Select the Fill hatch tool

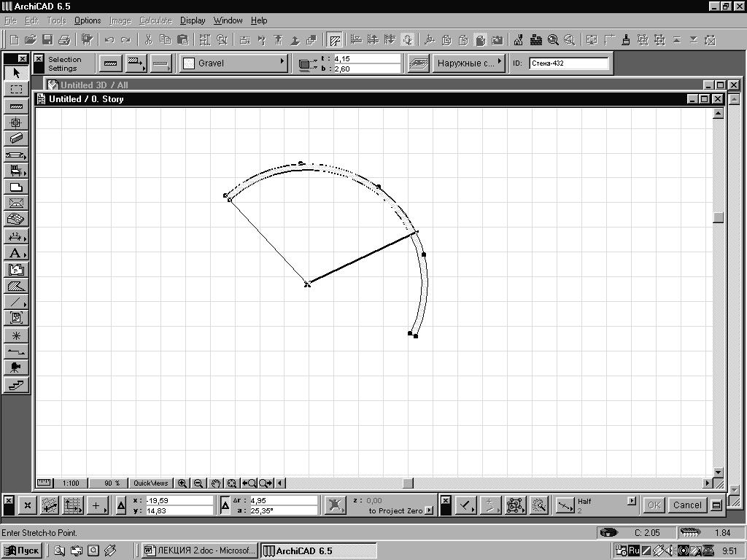click(16, 286)
